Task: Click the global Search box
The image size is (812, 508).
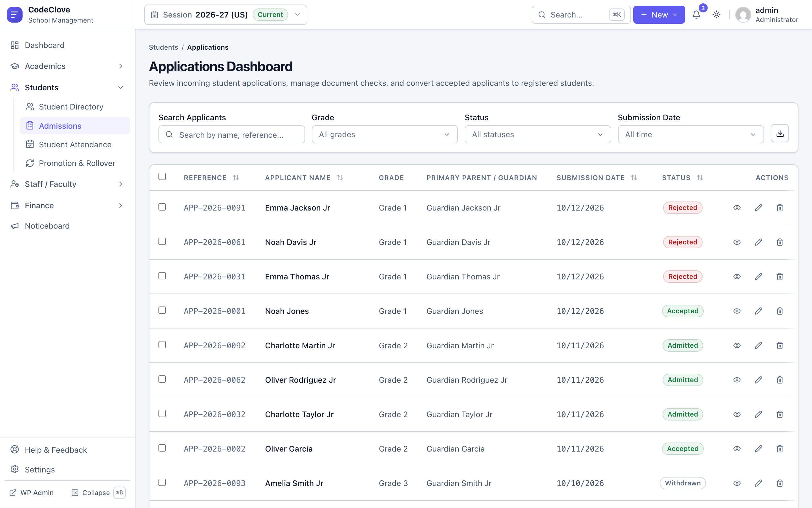Action: pyautogui.click(x=581, y=15)
